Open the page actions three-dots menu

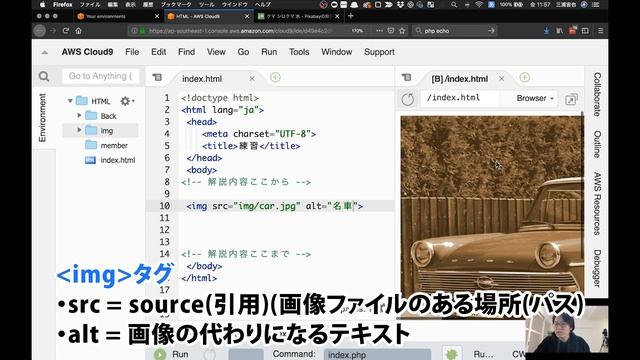click(379, 31)
